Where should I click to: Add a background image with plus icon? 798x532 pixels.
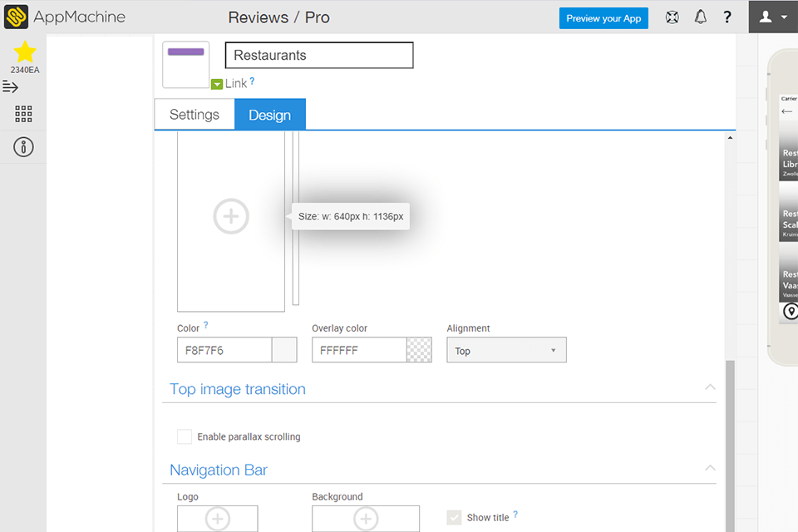(231, 216)
